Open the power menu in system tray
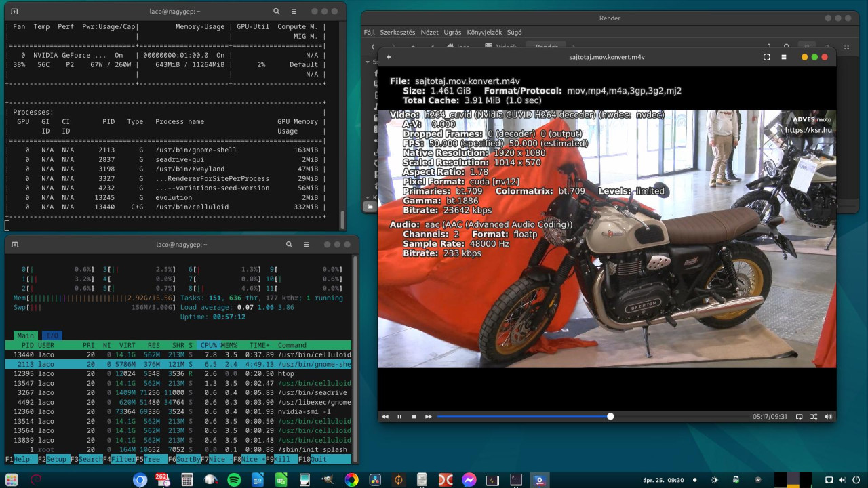868x488 pixels. pos(856,480)
